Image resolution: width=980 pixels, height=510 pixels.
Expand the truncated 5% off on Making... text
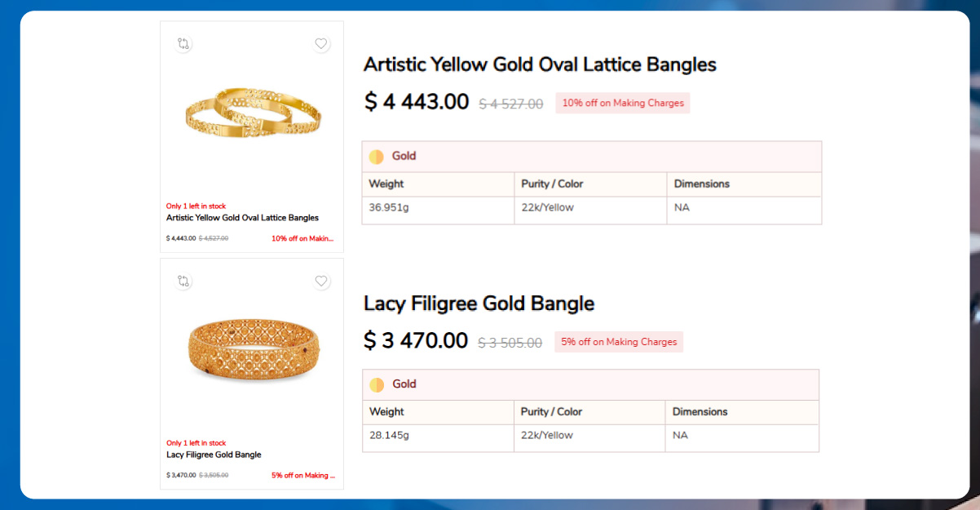pyautogui.click(x=302, y=475)
